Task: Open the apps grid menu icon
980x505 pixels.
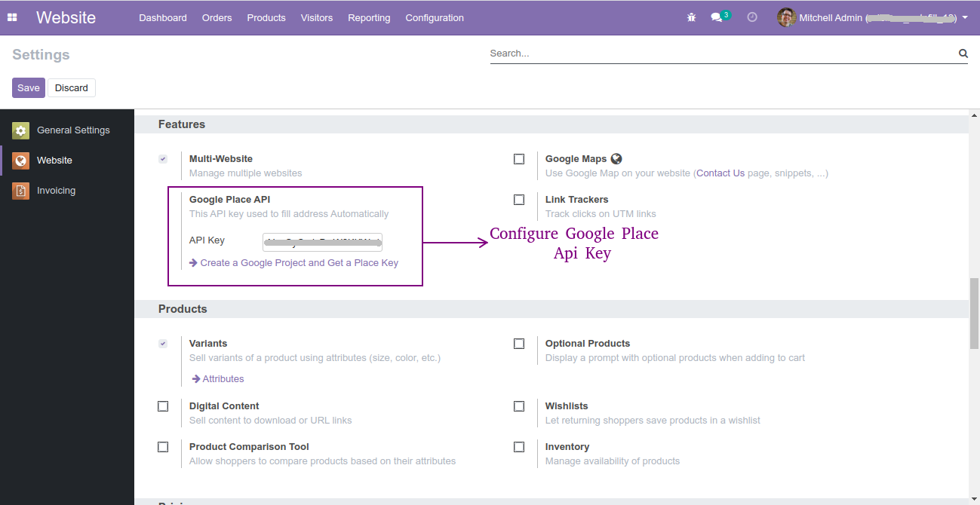Action: click(12, 17)
